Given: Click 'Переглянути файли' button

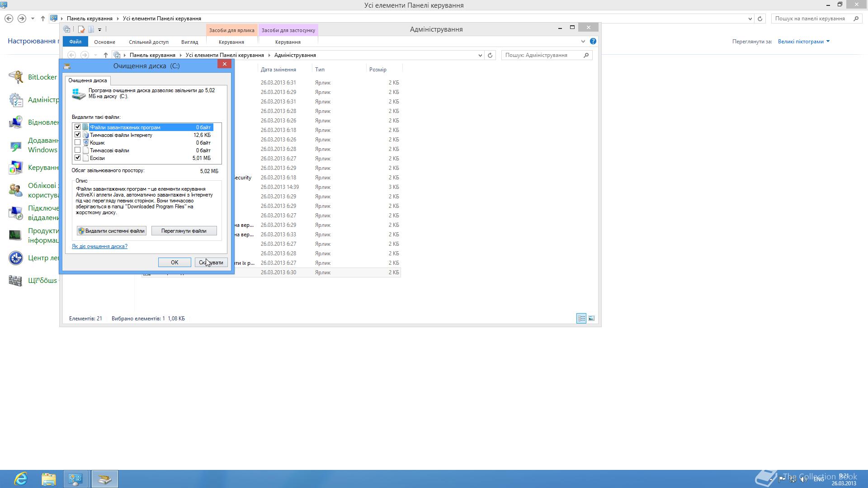Looking at the screenshot, I should click(x=184, y=231).
